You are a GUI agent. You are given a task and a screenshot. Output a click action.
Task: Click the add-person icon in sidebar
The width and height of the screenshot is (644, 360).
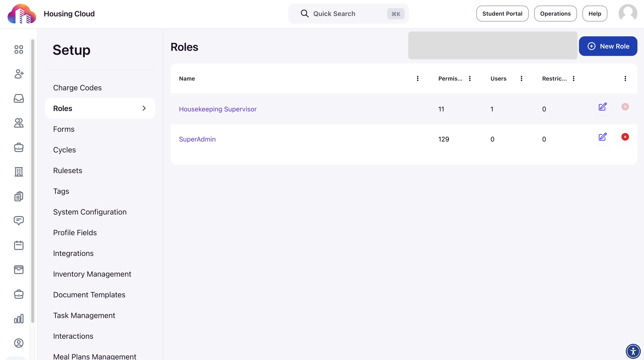click(x=19, y=74)
